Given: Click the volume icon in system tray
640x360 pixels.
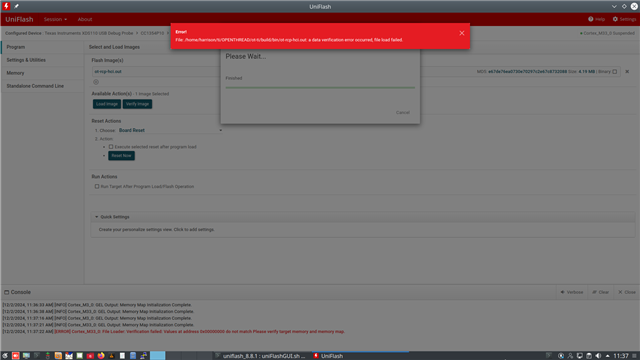Looking at the screenshot, I should point(598,356).
